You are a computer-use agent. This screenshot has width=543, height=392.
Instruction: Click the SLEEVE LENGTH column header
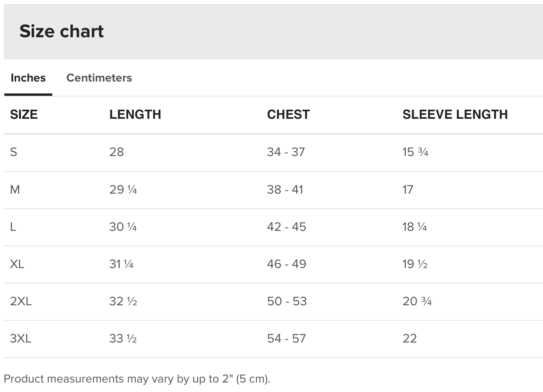(455, 114)
